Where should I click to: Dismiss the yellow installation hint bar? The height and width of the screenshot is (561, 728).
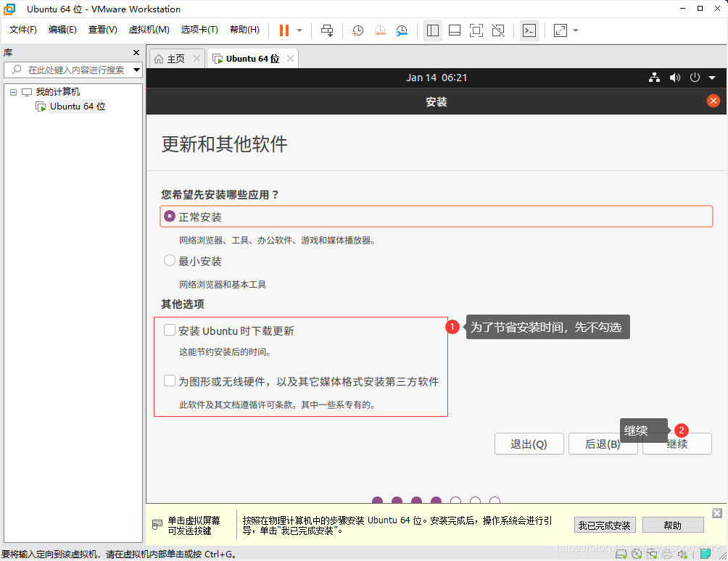tap(717, 512)
